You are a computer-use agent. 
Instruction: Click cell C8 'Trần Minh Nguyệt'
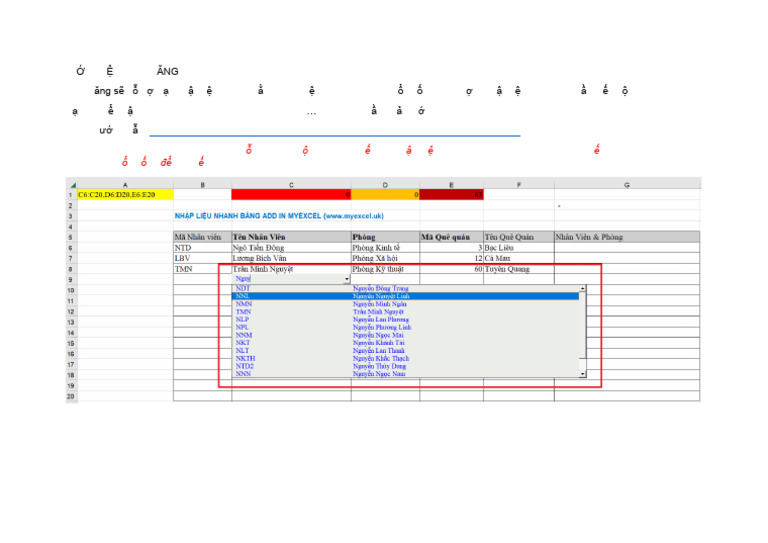(291, 269)
